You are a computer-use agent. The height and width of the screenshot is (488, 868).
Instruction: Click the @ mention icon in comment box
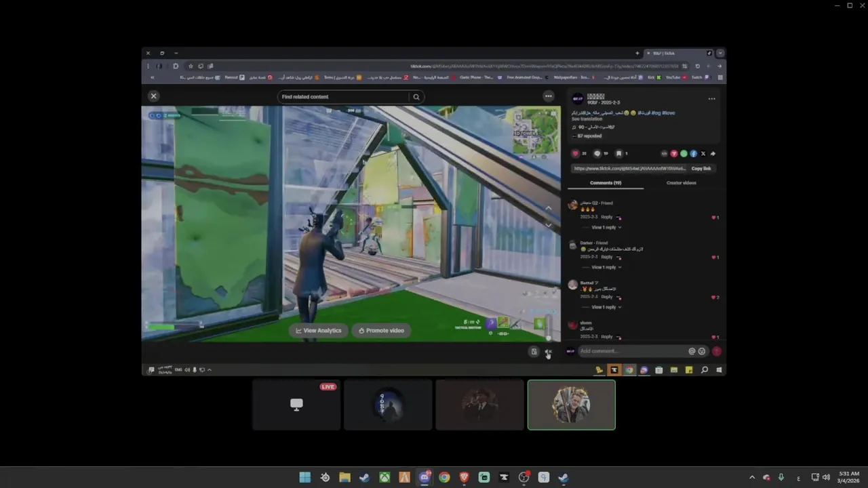692,351
